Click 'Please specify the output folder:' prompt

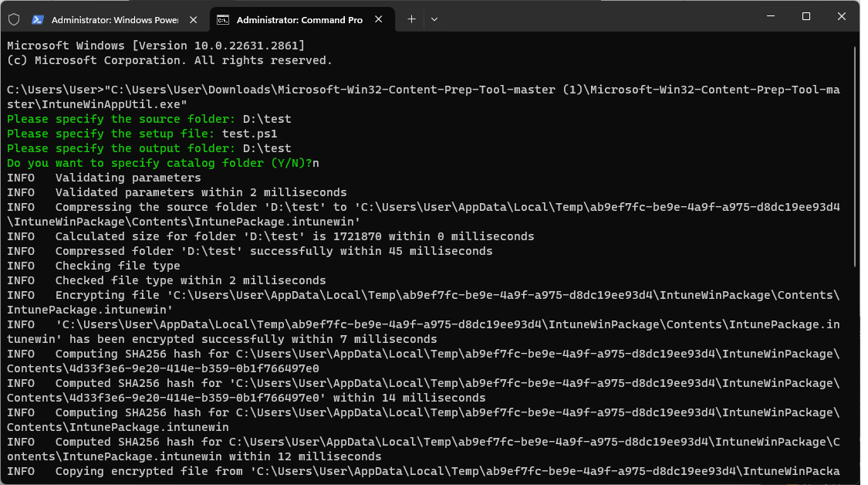(121, 148)
